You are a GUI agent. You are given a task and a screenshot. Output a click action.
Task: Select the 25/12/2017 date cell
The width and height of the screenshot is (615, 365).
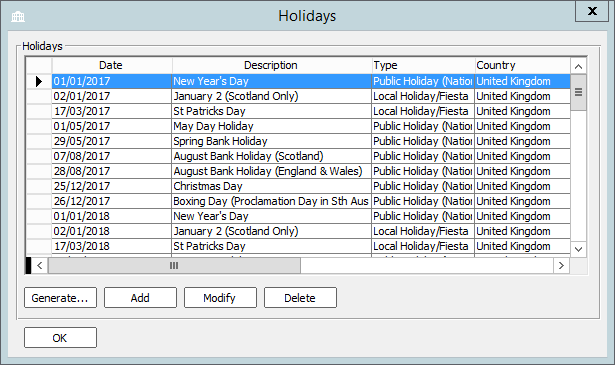coord(111,186)
